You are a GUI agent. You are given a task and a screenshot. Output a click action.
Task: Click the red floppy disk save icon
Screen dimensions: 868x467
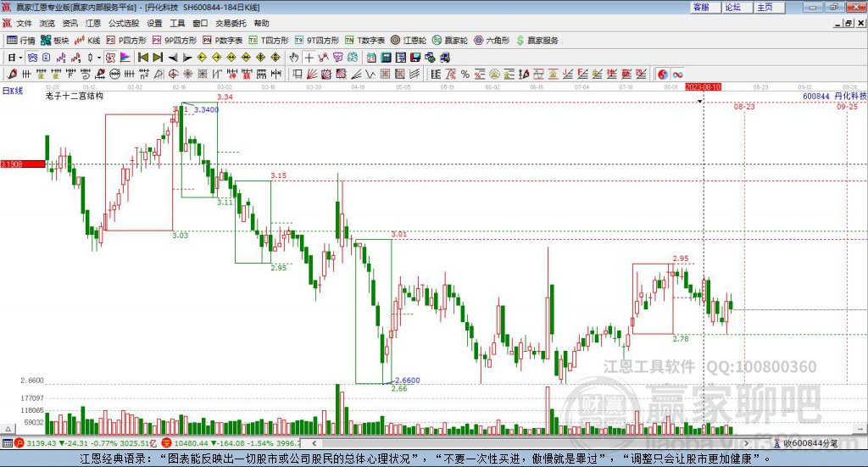pyautogui.click(x=415, y=58)
